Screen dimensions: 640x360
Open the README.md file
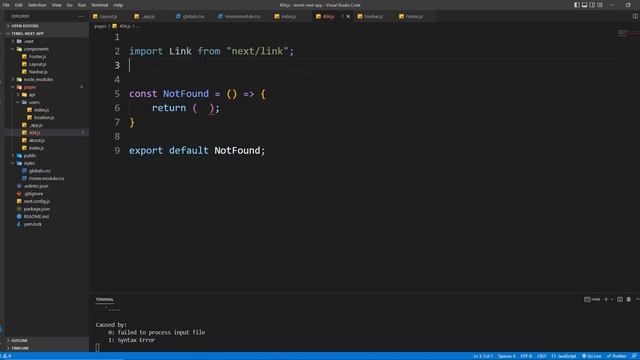tap(36, 216)
